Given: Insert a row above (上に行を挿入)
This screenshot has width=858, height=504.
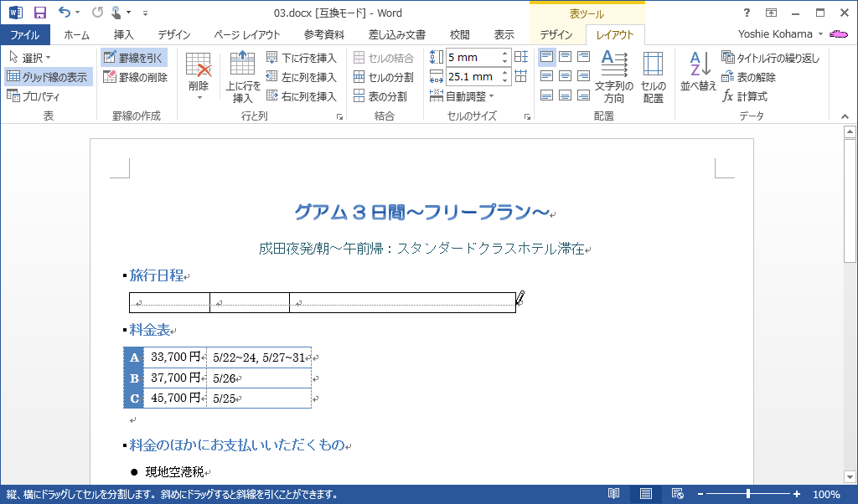Looking at the screenshot, I should coord(242,77).
